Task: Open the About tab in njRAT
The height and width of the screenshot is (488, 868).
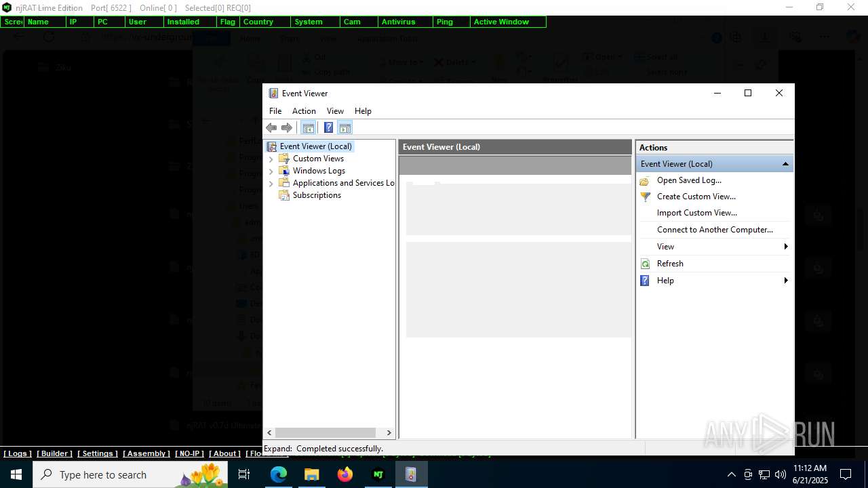Action: [x=224, y=453]
